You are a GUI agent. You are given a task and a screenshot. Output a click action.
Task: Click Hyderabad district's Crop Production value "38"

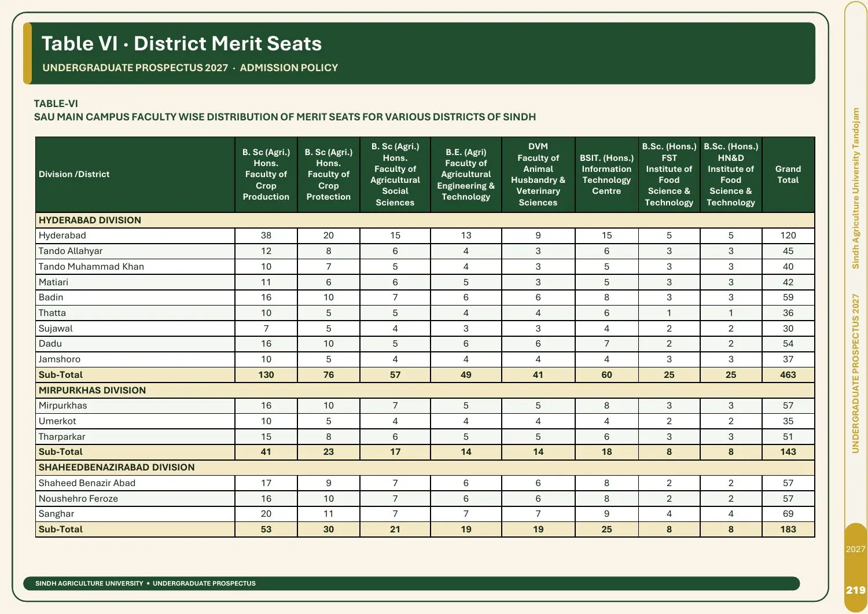point(266,236)
